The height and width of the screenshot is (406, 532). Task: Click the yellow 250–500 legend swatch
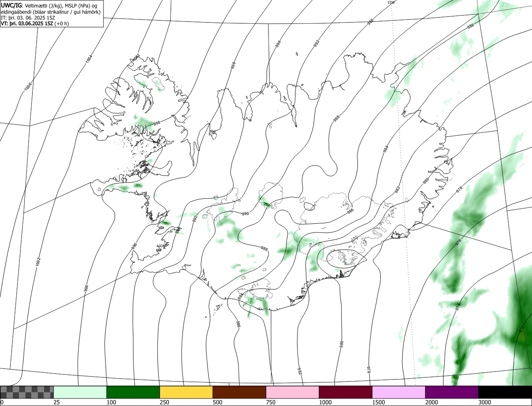coord(186,392)
